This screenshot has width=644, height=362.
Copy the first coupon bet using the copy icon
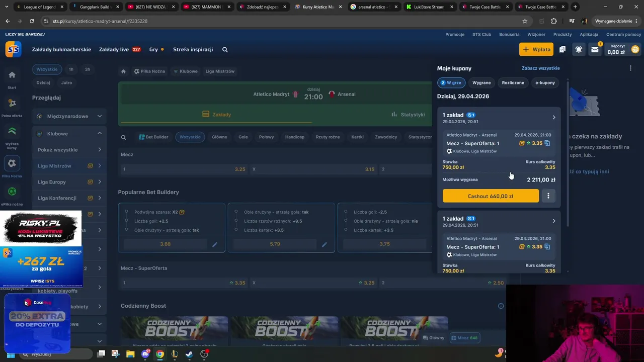tap(547, 143)
